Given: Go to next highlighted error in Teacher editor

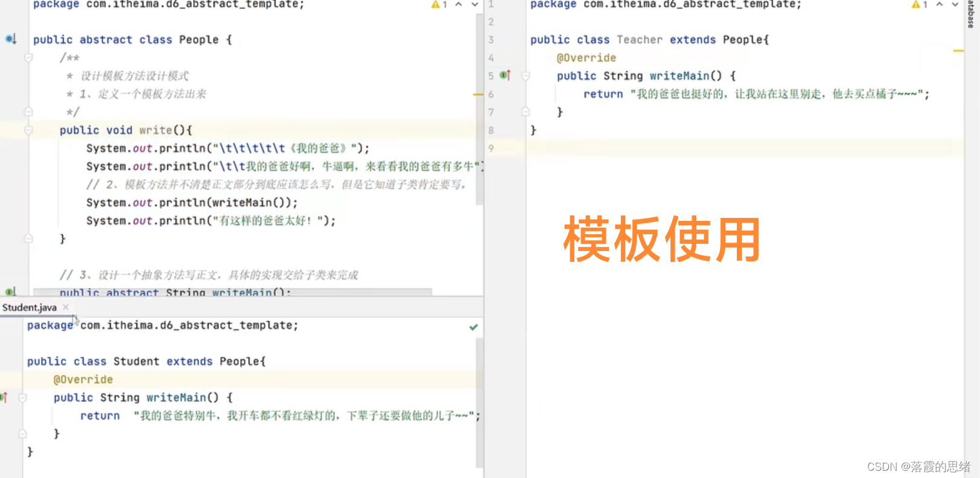Looking at the screenshot, I should click(955, 4).
